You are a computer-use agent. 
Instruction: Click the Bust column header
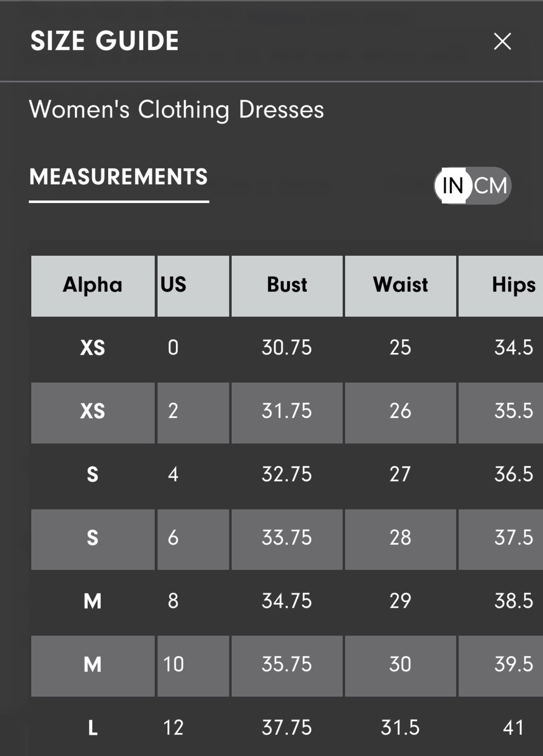click(287, 285)
